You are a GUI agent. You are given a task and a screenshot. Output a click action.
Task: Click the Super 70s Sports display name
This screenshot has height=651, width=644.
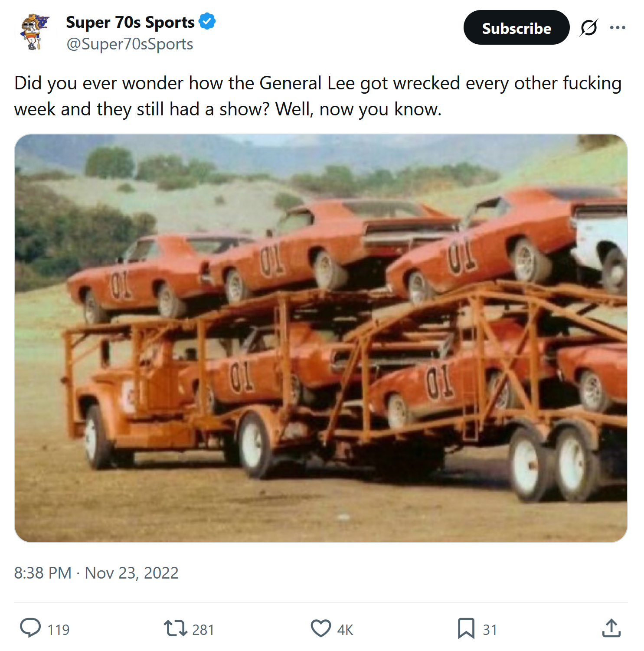130,22
